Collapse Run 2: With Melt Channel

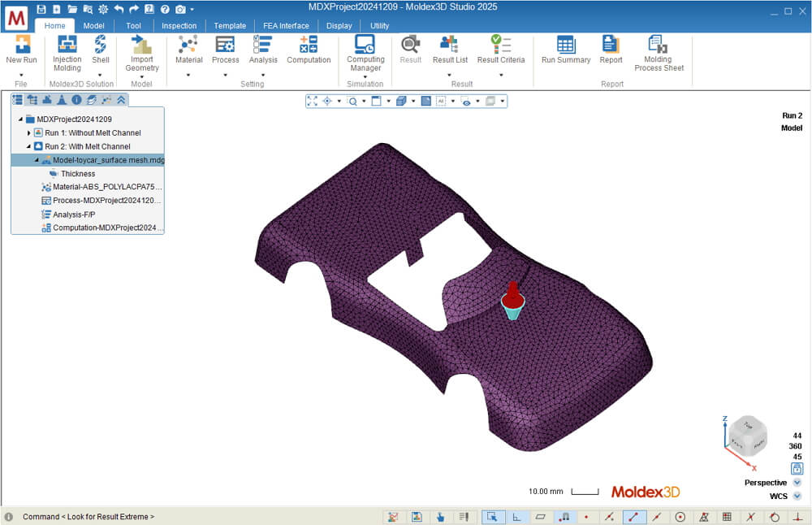click(x=29, y=146)
